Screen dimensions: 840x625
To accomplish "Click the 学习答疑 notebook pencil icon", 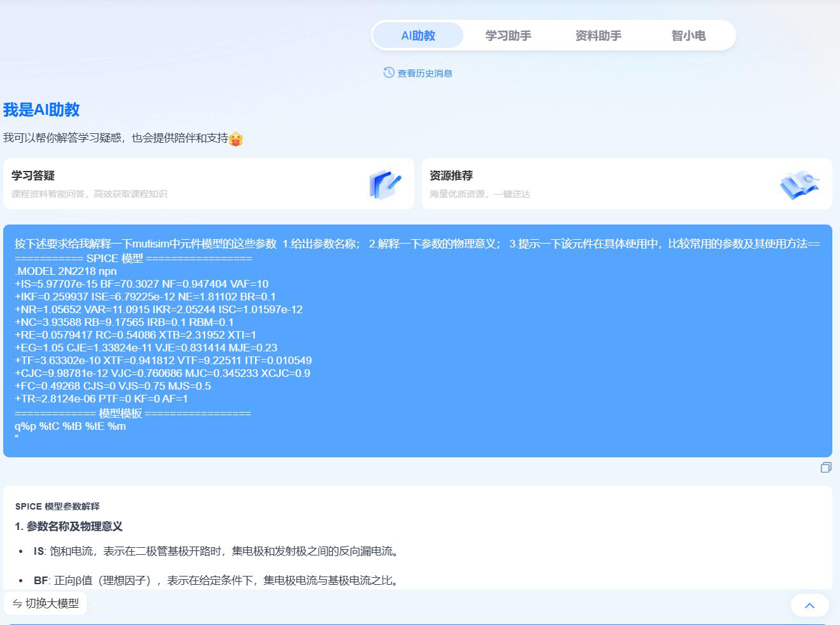I will (x=385, y=184).
